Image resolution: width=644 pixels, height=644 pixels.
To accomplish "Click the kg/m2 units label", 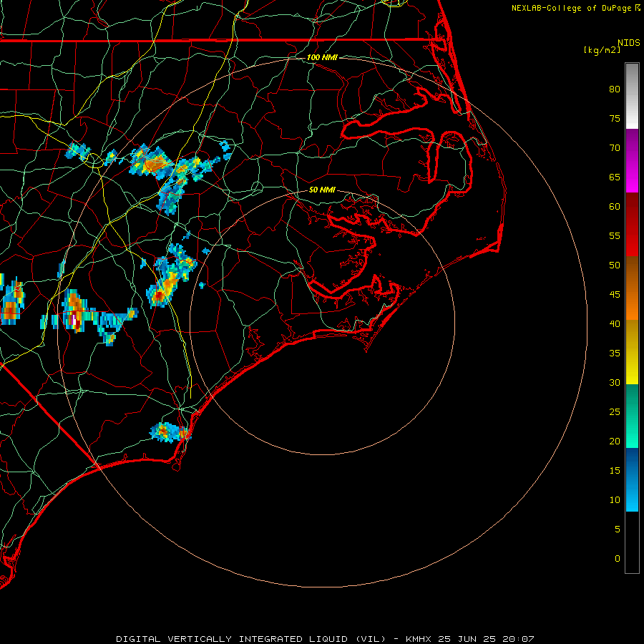I will pyautogui.click(x=602, y=50).
